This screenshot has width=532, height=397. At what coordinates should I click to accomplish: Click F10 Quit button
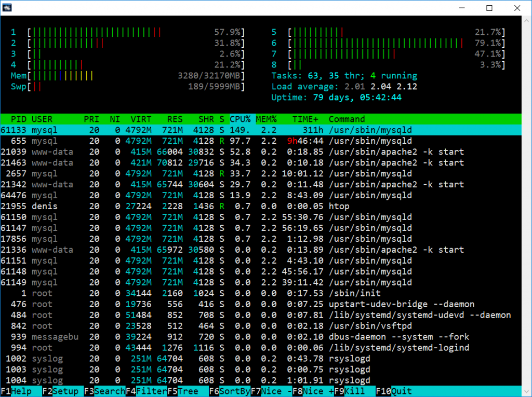pyautogui.click(x=394, y=391)
